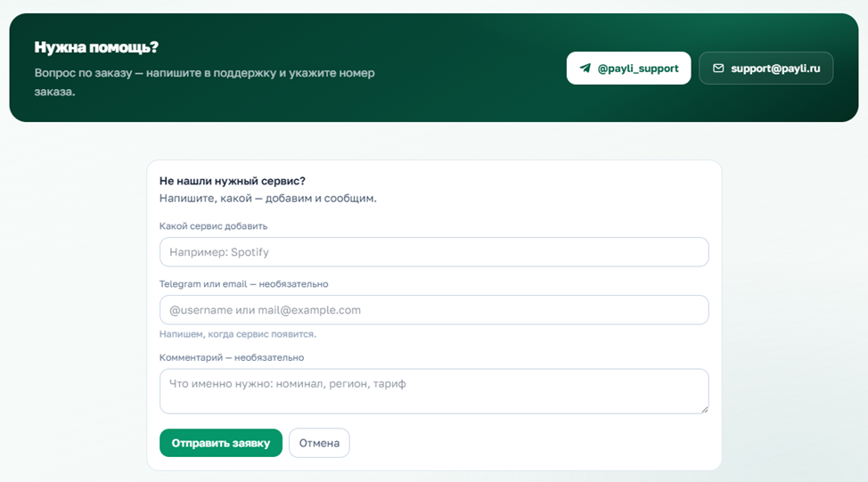
Task: Click the "Какой сервис добавить" label
Action: tap(213, 225)
